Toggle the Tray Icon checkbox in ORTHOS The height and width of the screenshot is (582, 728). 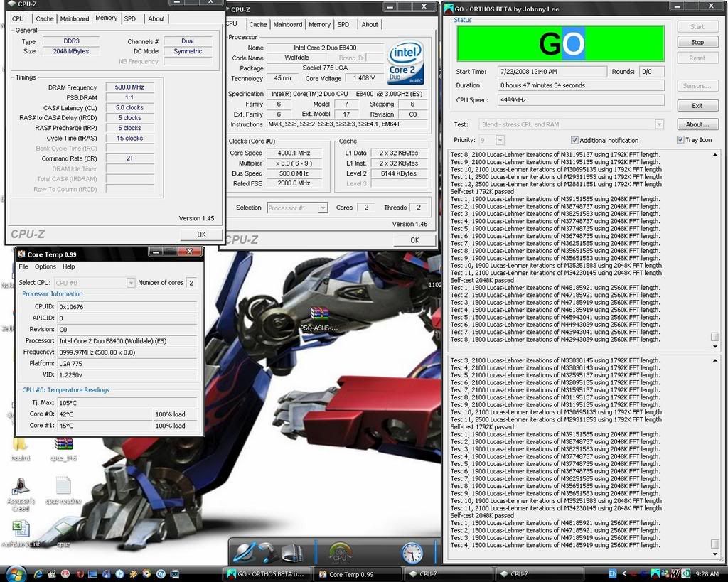680,140
